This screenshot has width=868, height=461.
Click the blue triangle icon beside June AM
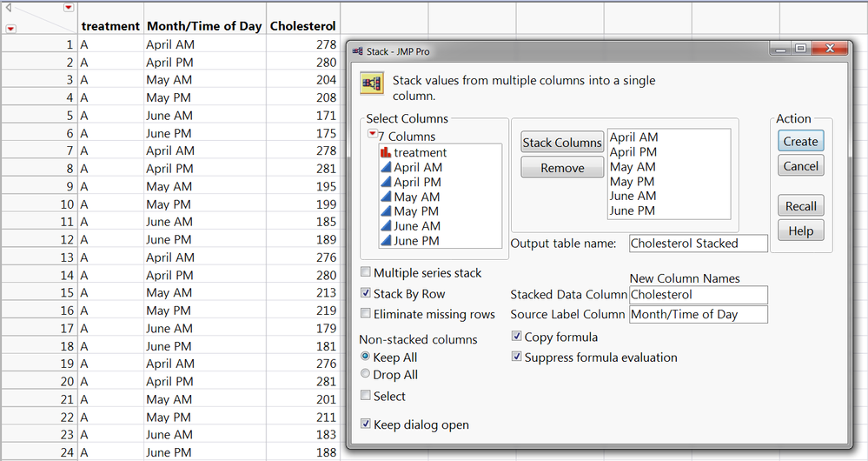pyautogui.click(x=386, y=226)
